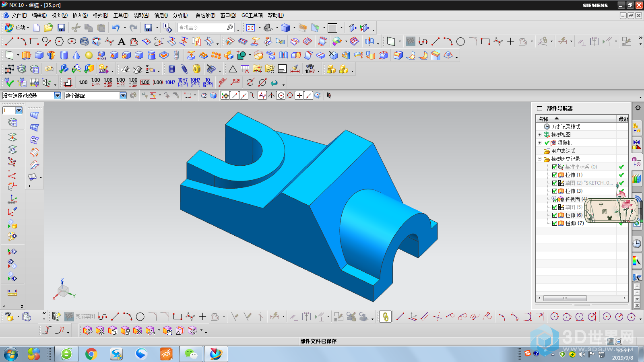
Task: Click the Fit view icon
Action: (x=251, y=28)
